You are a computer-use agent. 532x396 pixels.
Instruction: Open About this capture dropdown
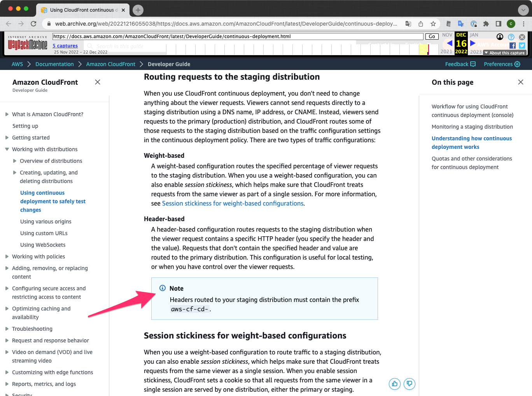pyautogui.click(x=504, y=53)
